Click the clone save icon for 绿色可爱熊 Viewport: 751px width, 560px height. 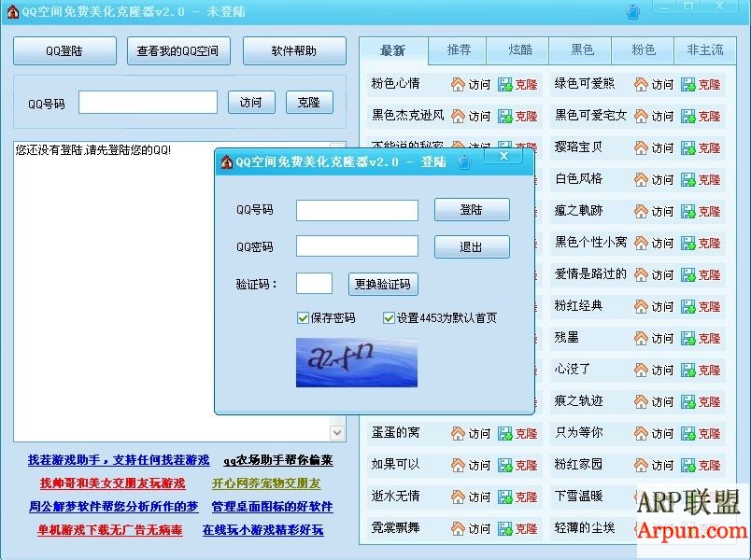coord(687,85)
